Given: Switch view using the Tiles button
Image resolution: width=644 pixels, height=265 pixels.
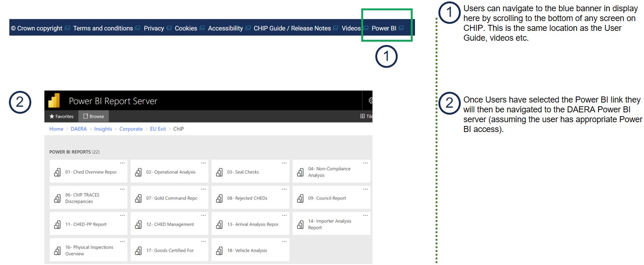Looking at the screenshot, I should pos(366,117).
